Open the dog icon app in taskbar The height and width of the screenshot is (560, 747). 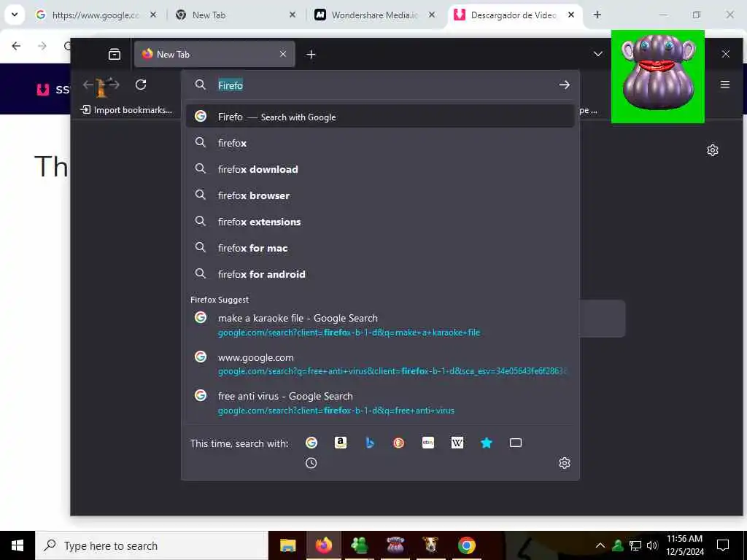430,545
